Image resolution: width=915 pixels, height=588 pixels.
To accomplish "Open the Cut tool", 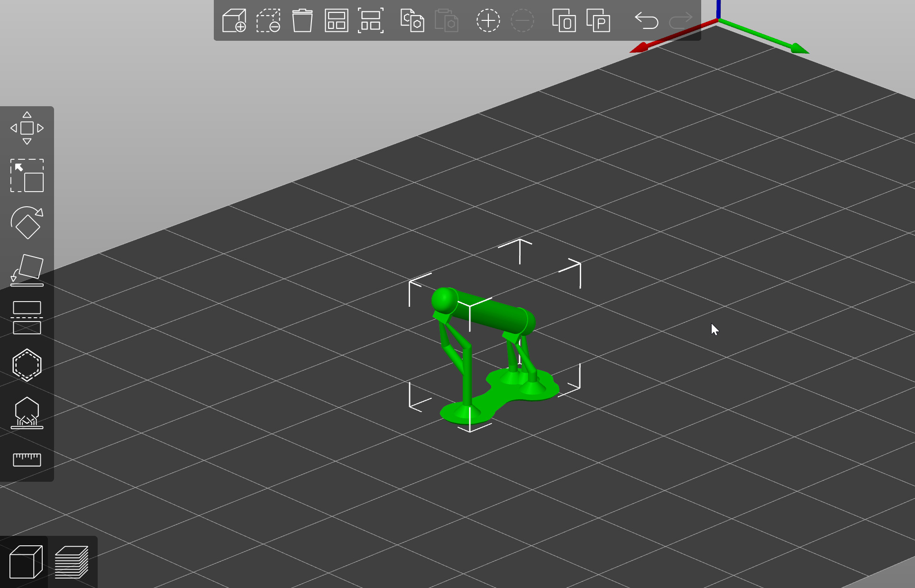I will click(x=27, y=318).
